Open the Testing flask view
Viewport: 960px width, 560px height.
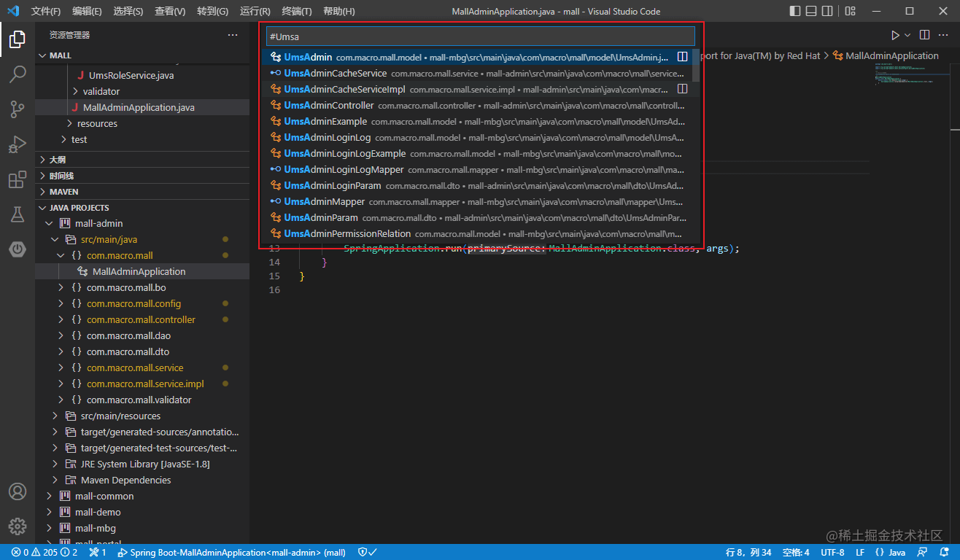[x=18, y=214]
